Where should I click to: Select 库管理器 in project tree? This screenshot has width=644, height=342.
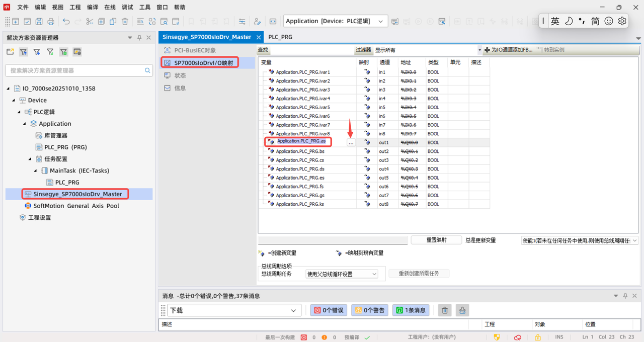[51, 135]
